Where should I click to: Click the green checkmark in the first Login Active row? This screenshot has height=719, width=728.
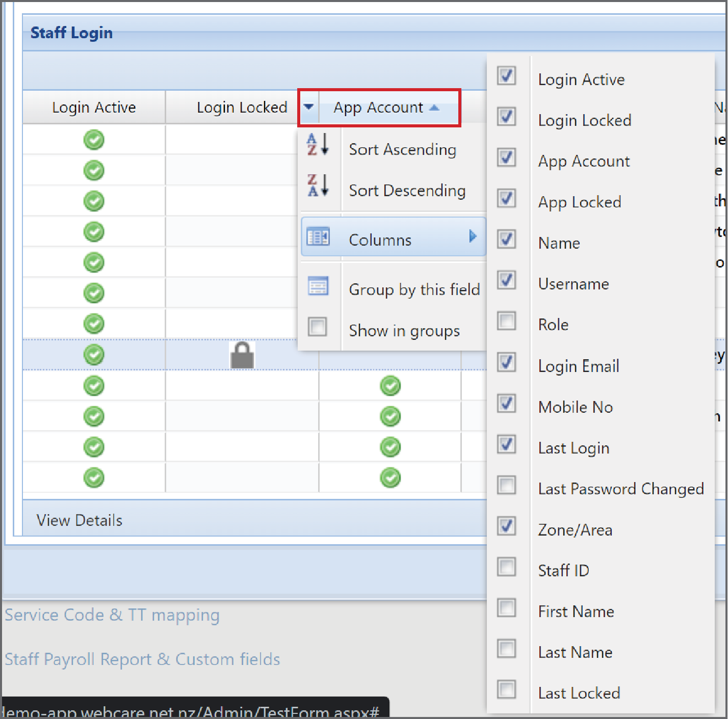coord(94,140)
